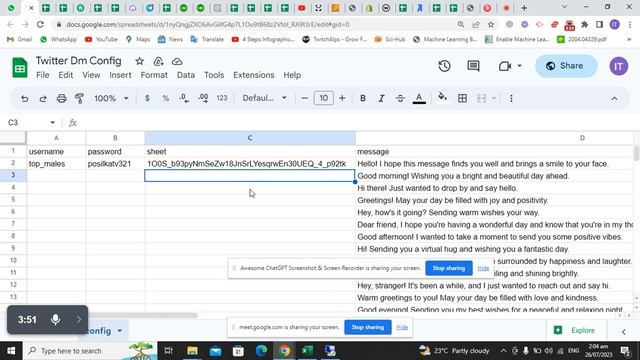This screenshot has height=360, width=640.
Task: Expand recorder widget chevron
Action: 79,320
